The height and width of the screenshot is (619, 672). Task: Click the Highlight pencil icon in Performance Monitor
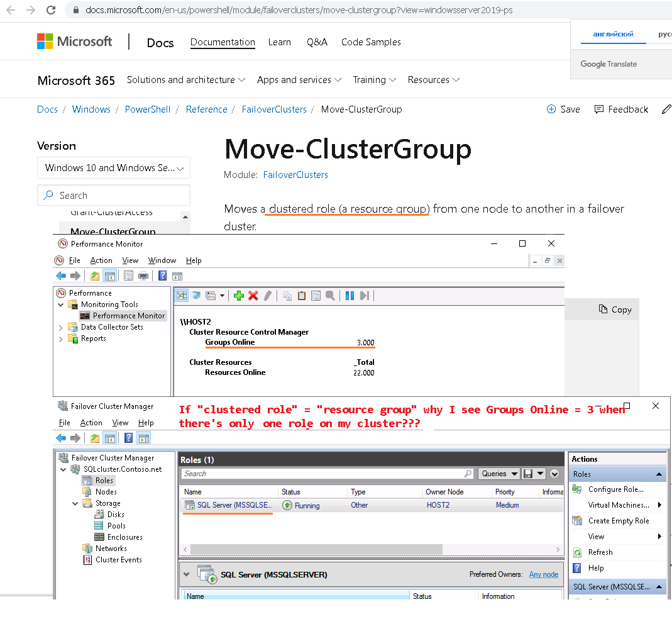coord(268,295)
